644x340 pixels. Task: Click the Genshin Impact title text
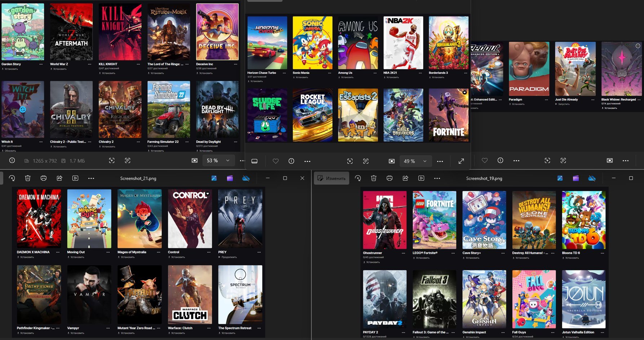474,332
